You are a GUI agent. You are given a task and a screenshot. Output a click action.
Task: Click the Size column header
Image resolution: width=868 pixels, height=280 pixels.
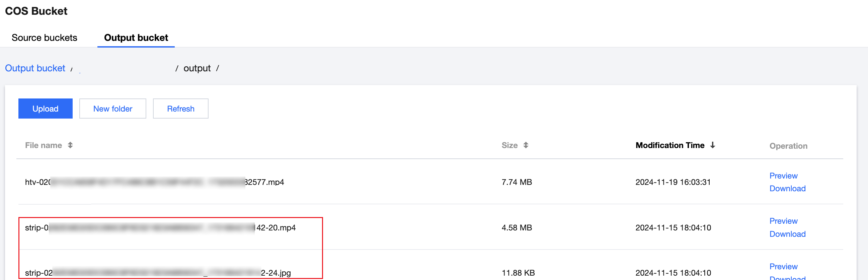click(509, 145)
